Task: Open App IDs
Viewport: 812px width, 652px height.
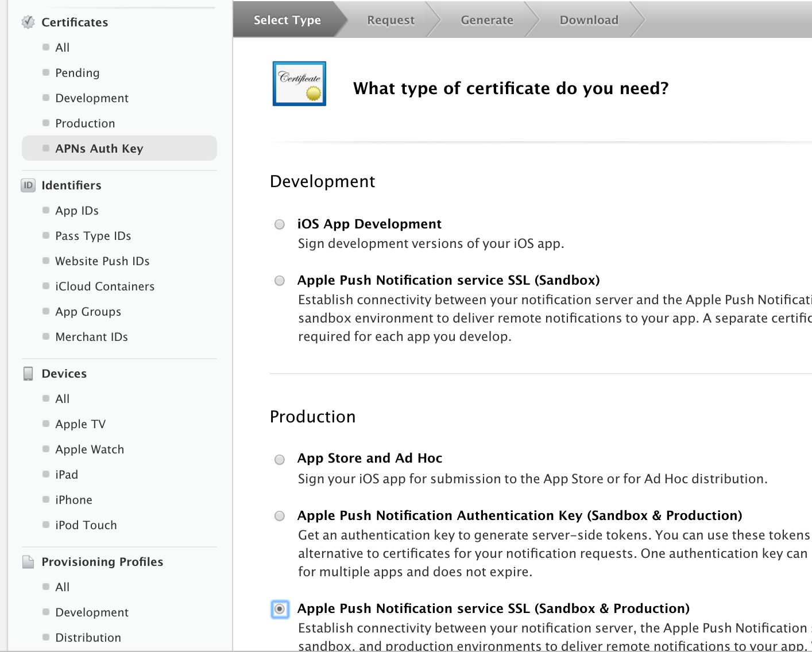Action: click(x=77, y=211)
